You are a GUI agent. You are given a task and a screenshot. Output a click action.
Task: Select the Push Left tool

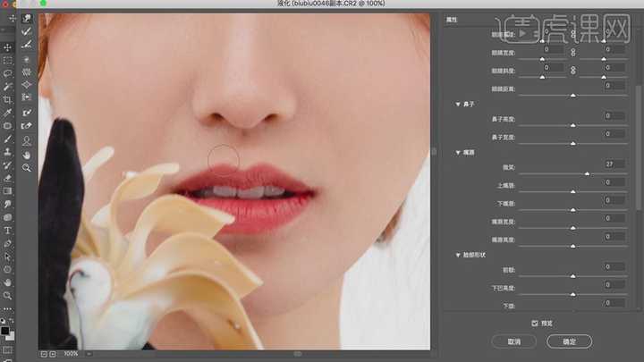27,97
